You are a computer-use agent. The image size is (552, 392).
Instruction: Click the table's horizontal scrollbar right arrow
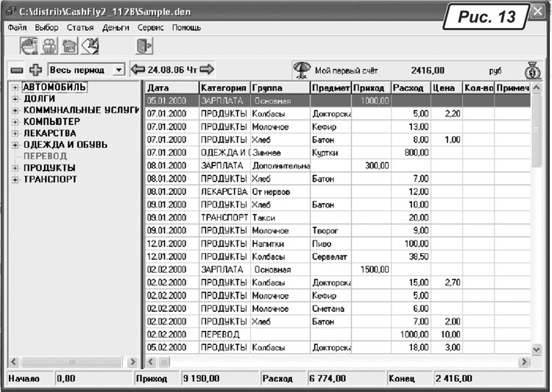coord(524,362)
